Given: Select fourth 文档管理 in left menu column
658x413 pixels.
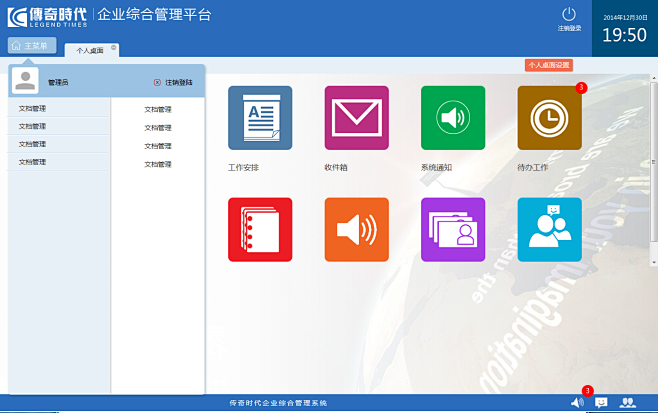Looking at the screenshot, I should point(32,162).
